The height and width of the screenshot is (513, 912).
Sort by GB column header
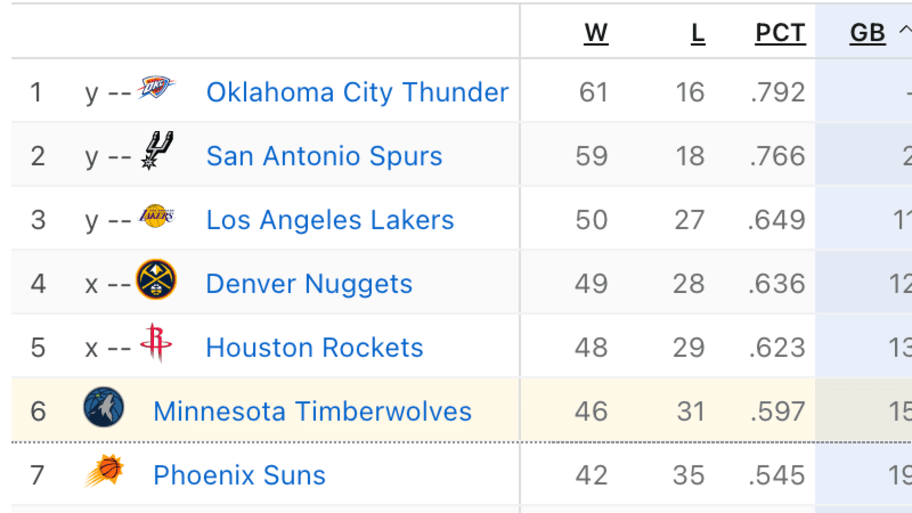[x=867, y=33]
